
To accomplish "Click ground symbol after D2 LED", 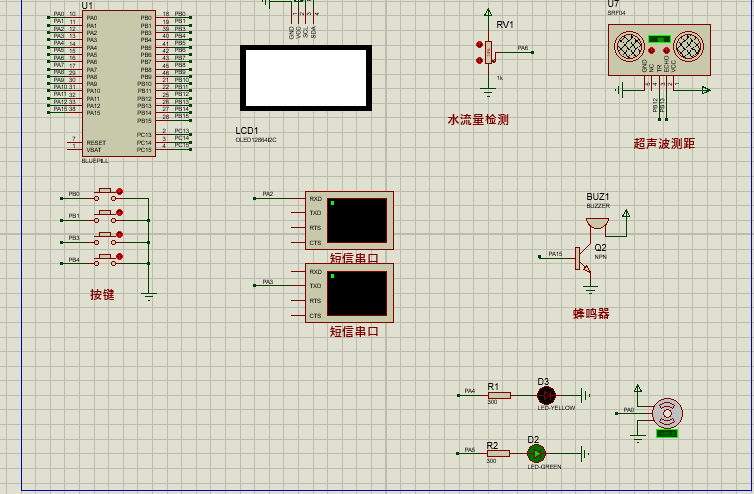I will (585, 453).
